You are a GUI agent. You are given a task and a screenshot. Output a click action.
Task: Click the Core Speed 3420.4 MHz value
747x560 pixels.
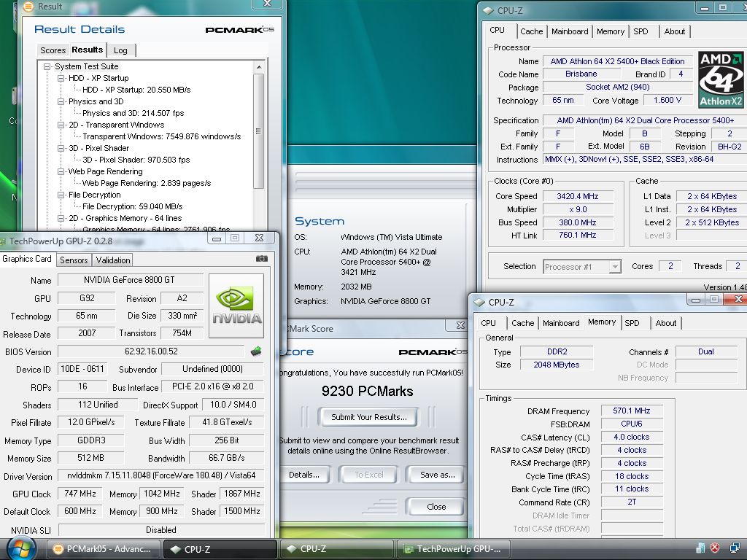[578, 196]
